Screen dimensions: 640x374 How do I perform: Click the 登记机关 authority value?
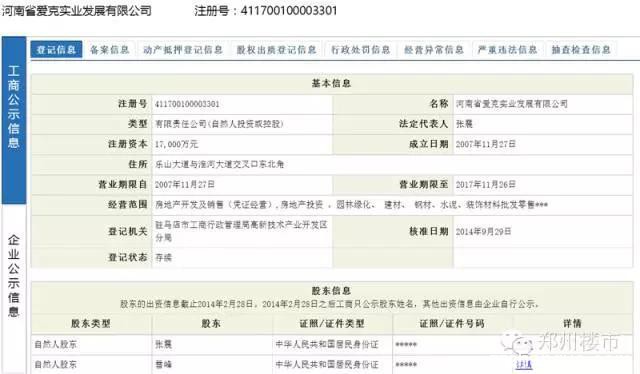click(x=241, y=231)
